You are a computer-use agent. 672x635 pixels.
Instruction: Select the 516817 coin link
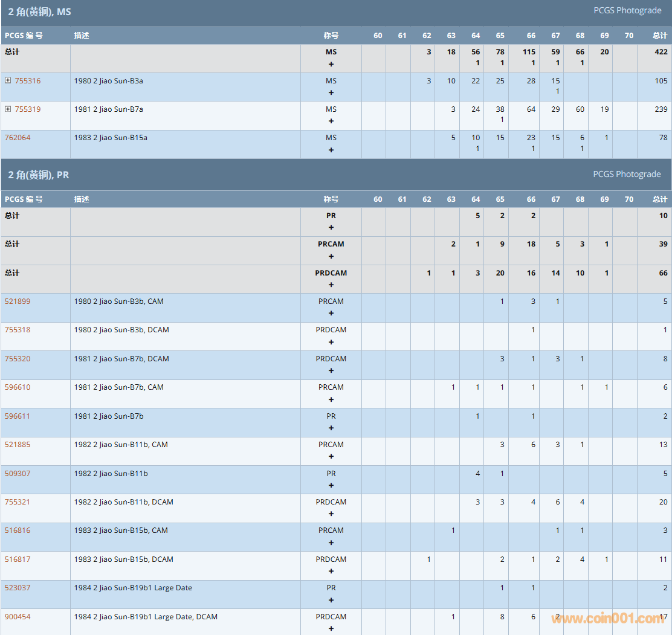pos(18,559)
